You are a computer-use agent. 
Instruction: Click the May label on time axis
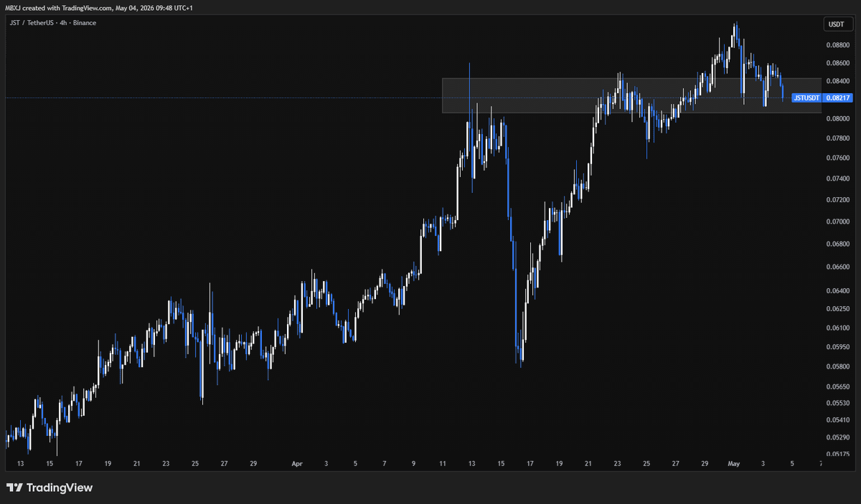(x=733, y=464)
